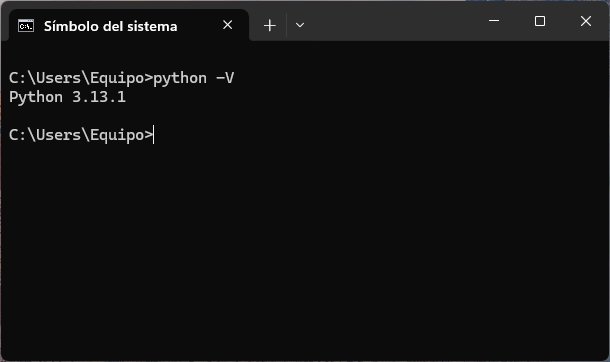The height and width of the screenshot is (362, 610).
Task: Click the version number 3.13.1
Action: (99, 97)
